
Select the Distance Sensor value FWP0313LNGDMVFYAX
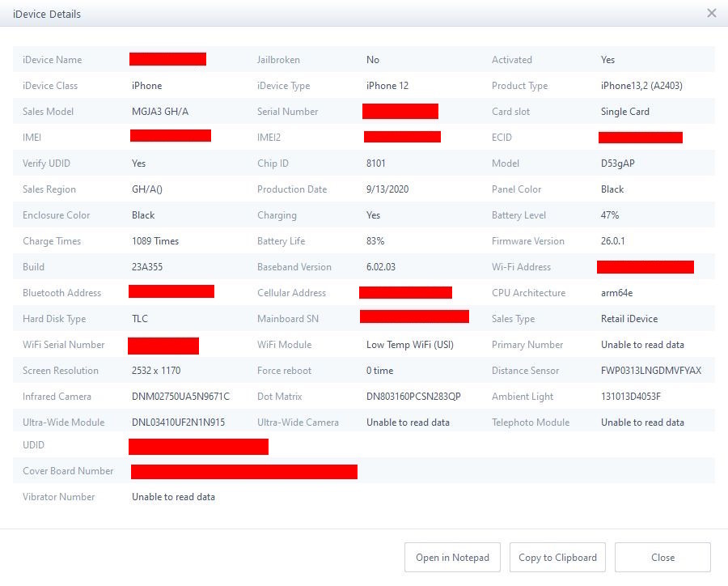click(651, 371)
